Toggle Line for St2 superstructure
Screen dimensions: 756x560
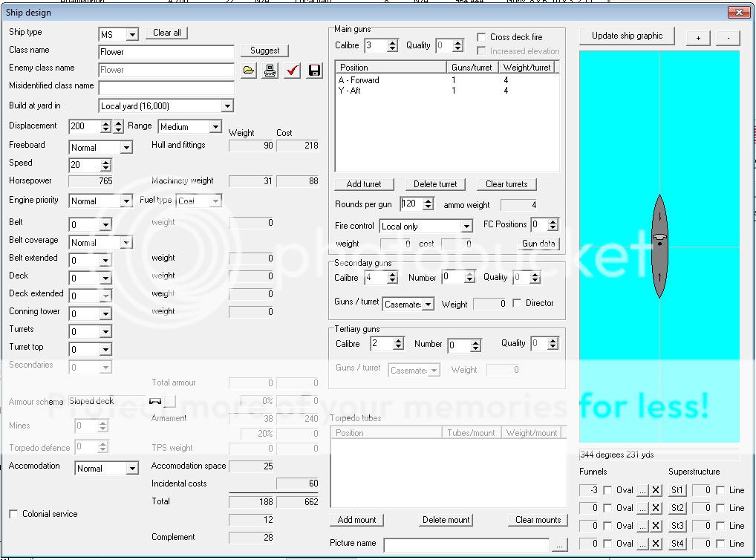tap(720, 508)
